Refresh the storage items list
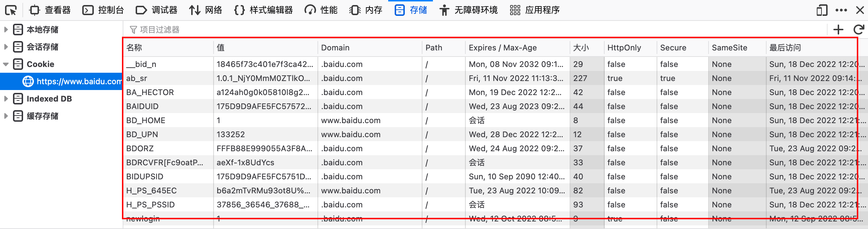The width and height of the screenshot is (868, 229). [859, 30]
